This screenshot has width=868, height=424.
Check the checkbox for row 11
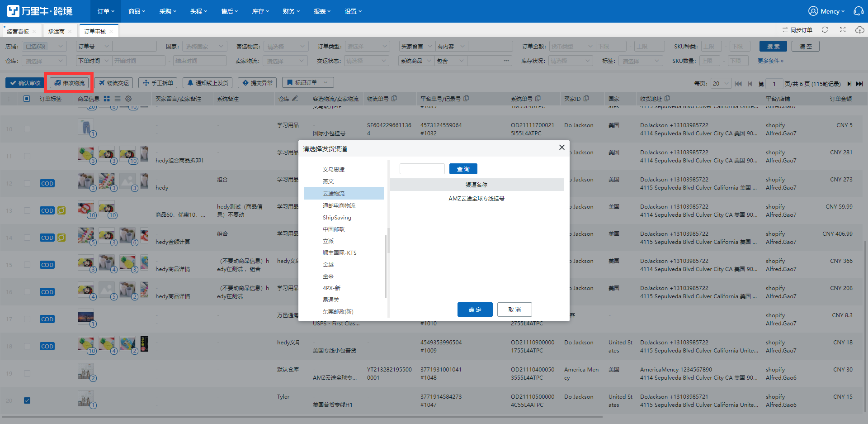pyautogui.click(x=27, y=156)
